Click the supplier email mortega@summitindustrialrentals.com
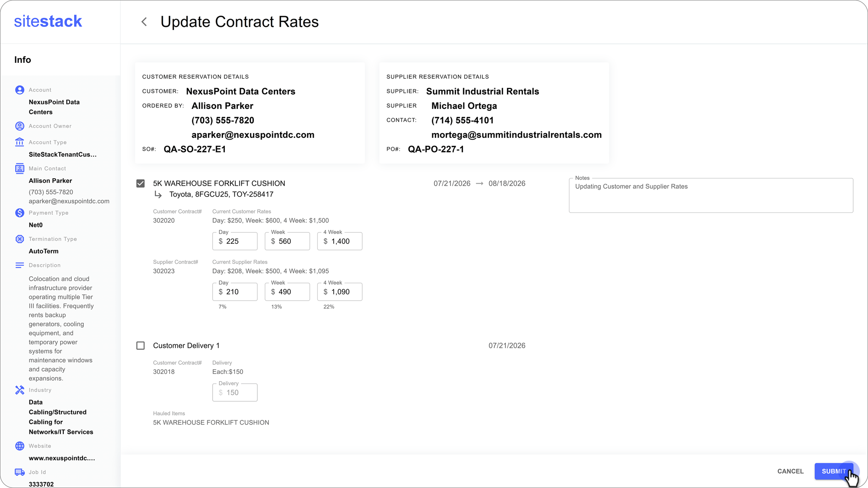This screenshot has height=488, width=868. [x=516, y=135]
